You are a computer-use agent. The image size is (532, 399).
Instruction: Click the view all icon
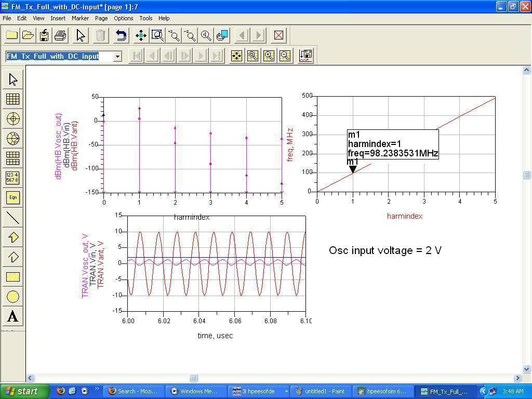click(x=141, y=35)
